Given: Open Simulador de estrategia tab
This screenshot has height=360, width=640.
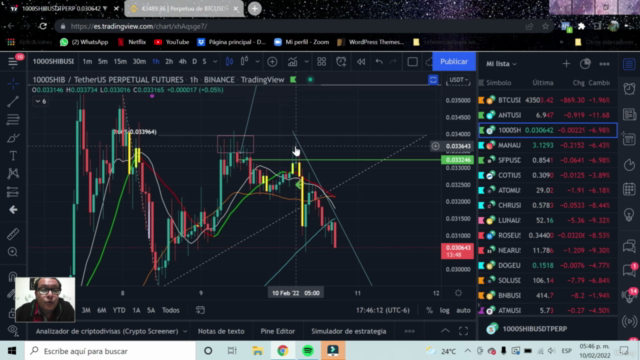Looking at the screenshot, I should click(349, 331).
